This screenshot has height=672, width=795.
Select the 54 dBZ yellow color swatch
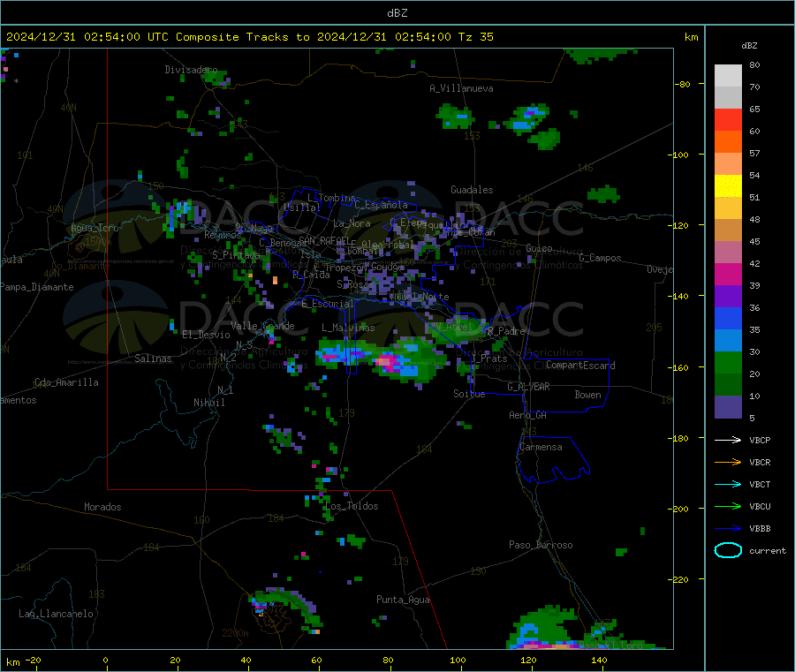click(728, 186)
